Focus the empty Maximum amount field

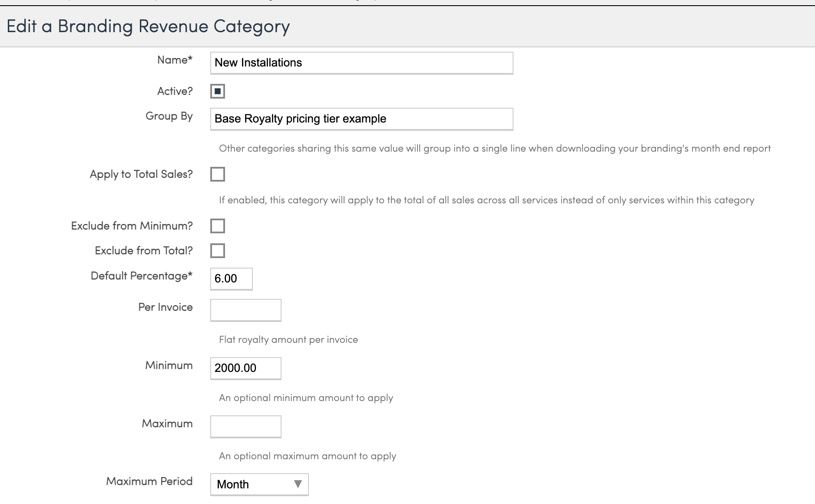tap(245, 427)
